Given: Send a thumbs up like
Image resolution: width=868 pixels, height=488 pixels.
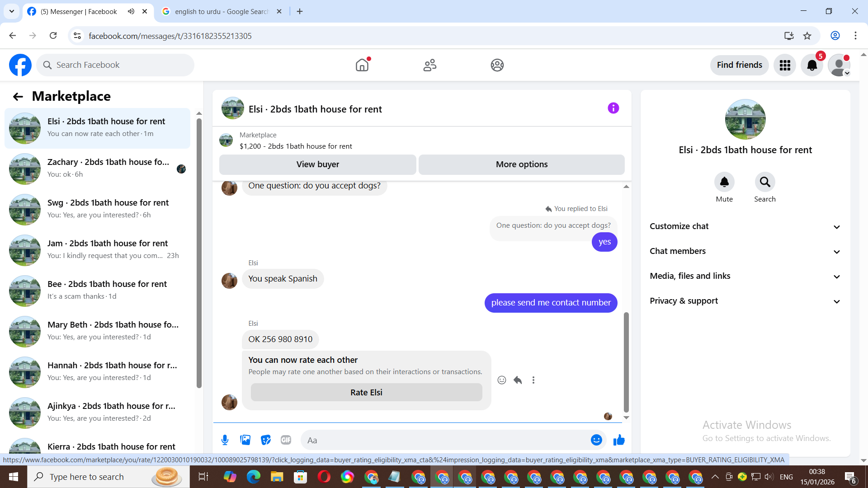Looking at the screenshot, I should coord(619,440).
